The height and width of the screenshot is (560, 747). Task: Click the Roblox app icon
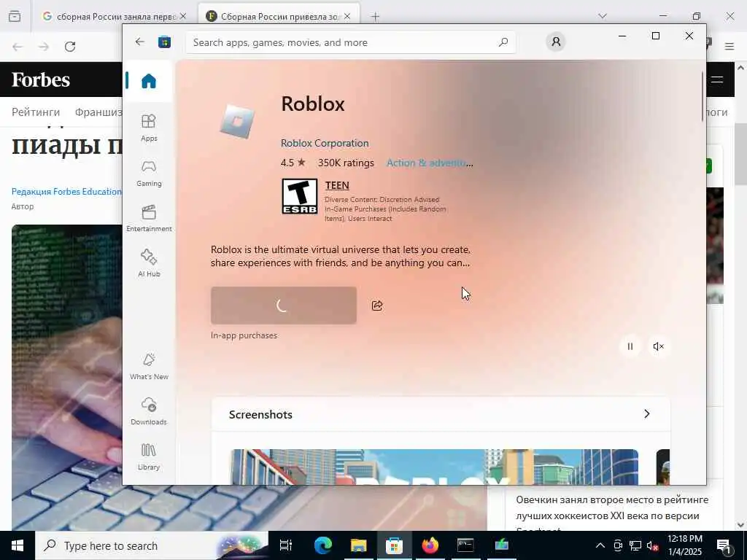pyautogui.click(x=237, y=122)
